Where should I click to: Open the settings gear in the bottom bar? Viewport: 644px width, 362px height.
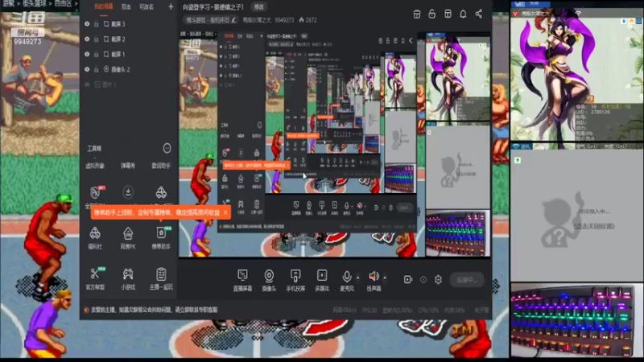click(x=438, y=279)
